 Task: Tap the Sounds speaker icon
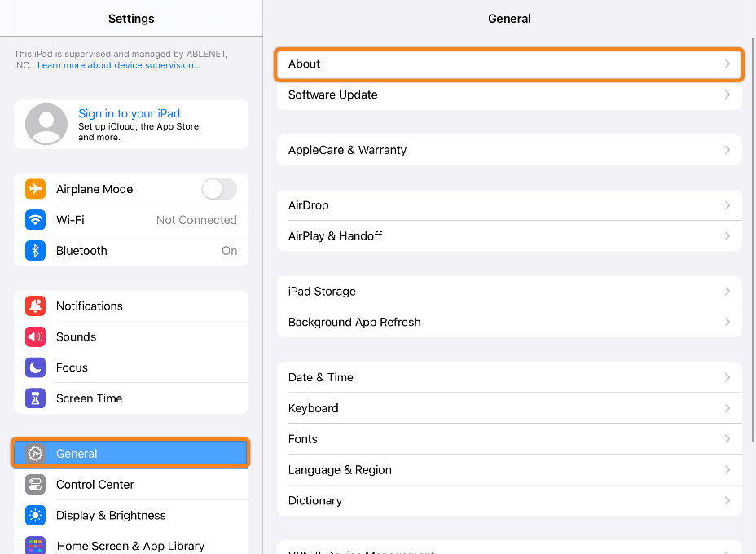[x=35, y=337]
